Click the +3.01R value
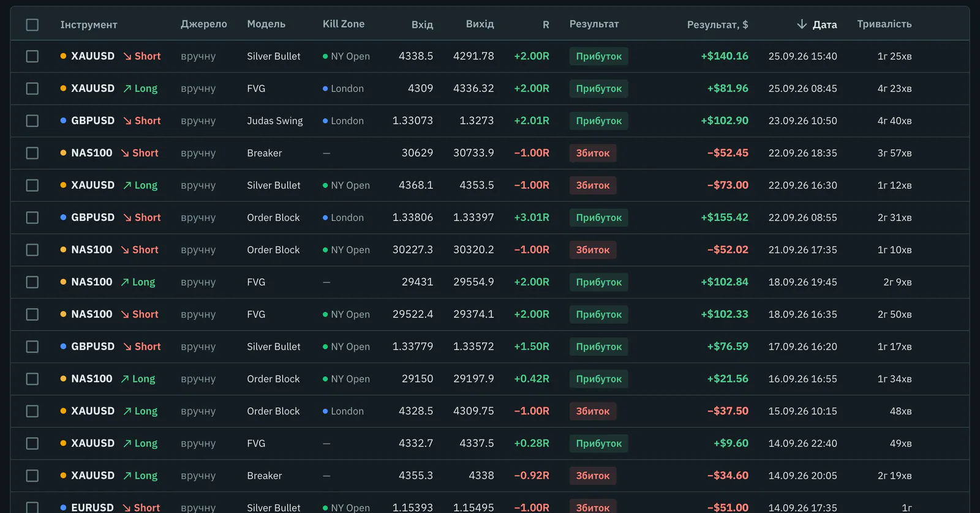980x513 pixels. (532, 217)
